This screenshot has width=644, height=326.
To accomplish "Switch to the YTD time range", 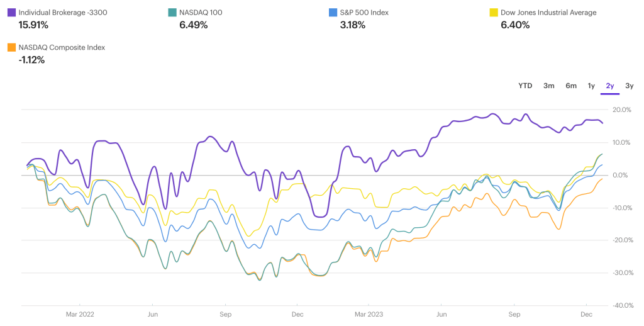I will tap(525, 86).
